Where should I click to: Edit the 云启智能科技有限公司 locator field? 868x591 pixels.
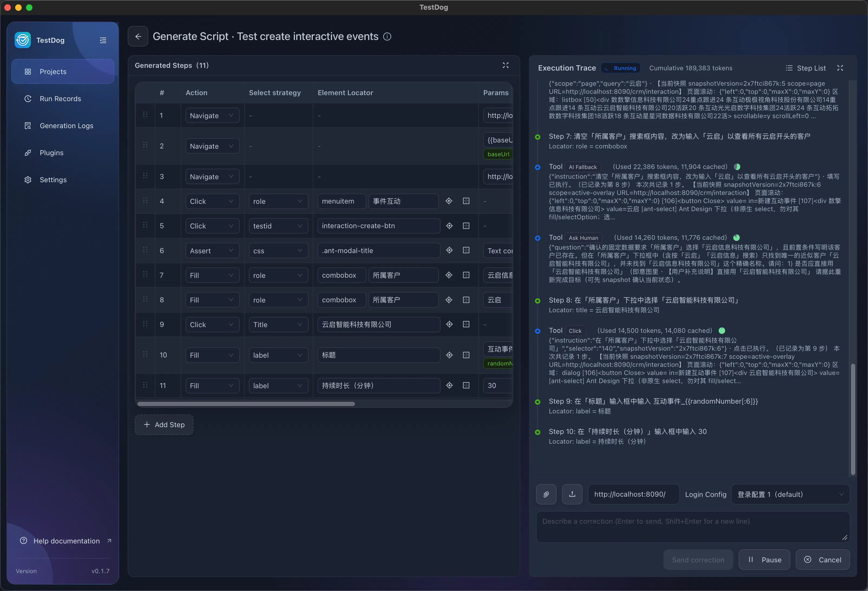pos(379,324)
